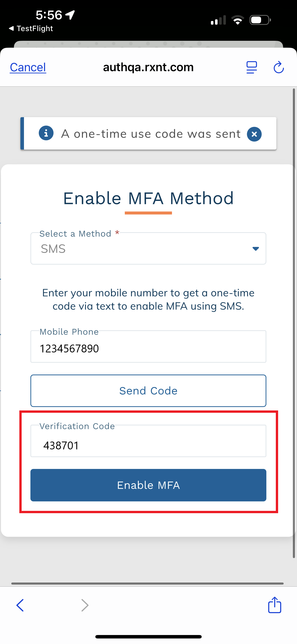Tap the iOS home indicator bar
Image resolution: width=297 pixels, height=644 pixels.
(x=148, y=636)
